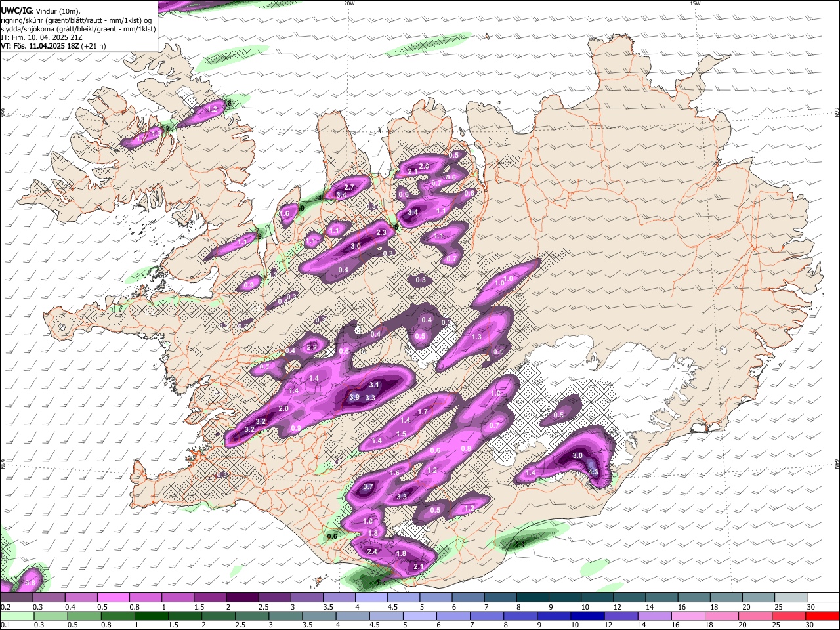The width and height of the screenshot is (840, 630).
Task: Click the initial time line "IT: Fim. 10. 04. 2025 21Z"
Action: 43,37
